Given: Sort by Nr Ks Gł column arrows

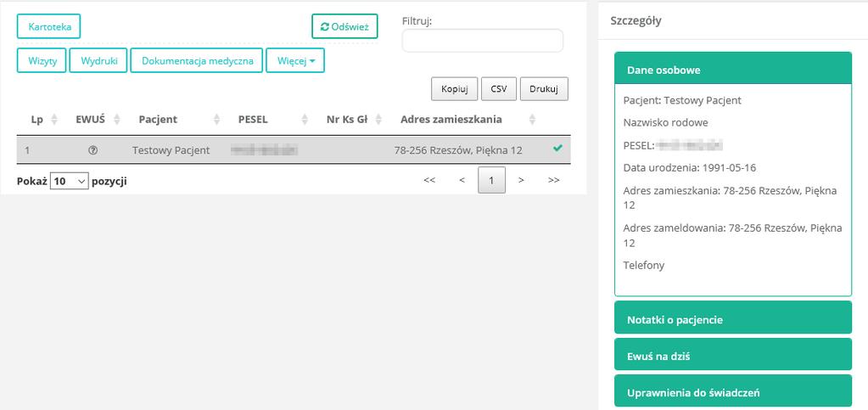Looking at the screenshot, I should pos(378,119).
